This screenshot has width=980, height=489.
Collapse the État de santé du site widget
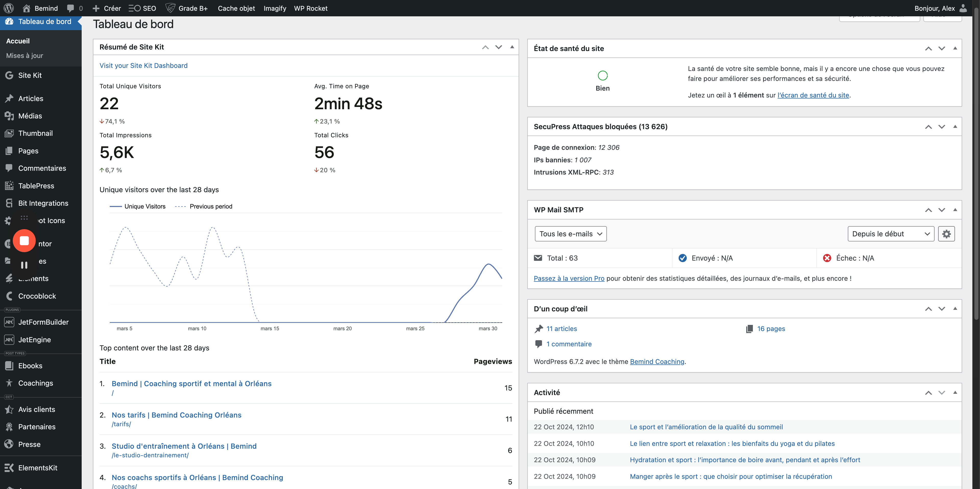click(955, 48)
